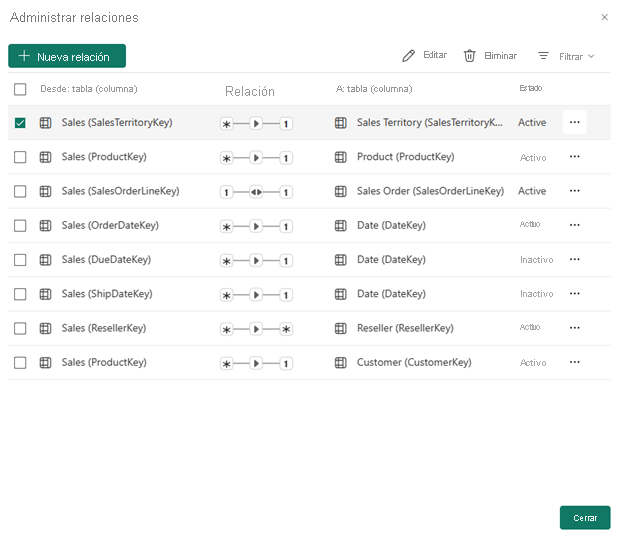Select Sales (ResellerKey) text
Screen dimensions: 624x540
point(104,328)
